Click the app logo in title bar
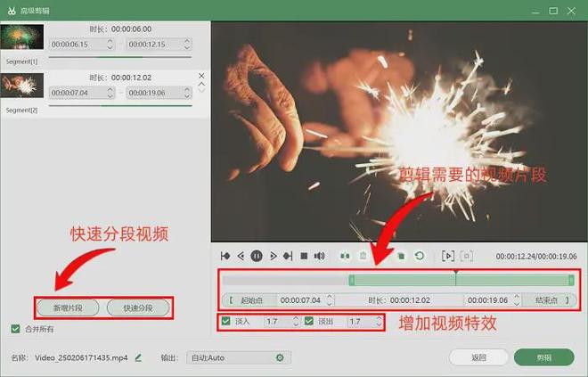The height and width of the screenshot is (377, 588). [x=12, y=11]
